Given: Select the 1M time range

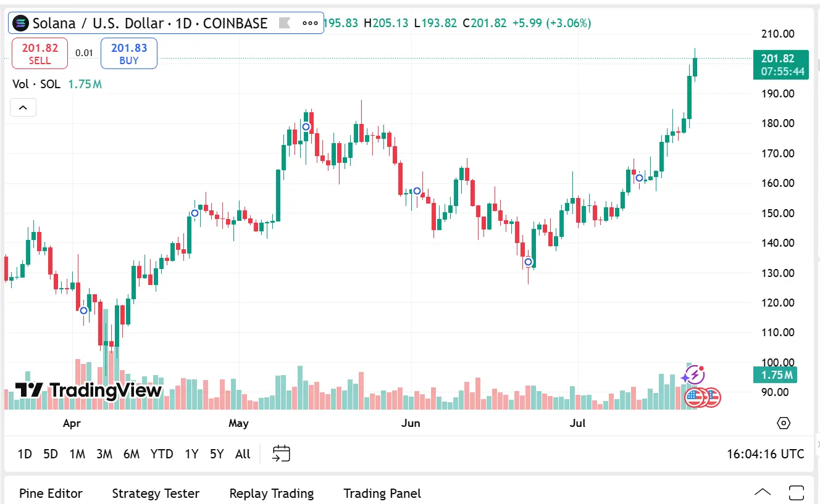Looking at the screenshot, I should 77,454.
